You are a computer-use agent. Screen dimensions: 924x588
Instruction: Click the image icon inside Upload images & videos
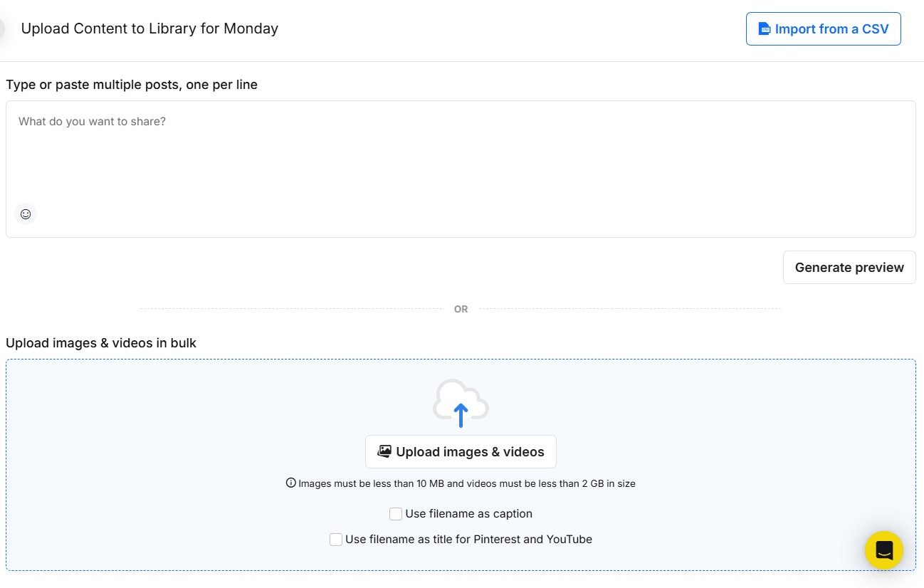coord(384,451)
